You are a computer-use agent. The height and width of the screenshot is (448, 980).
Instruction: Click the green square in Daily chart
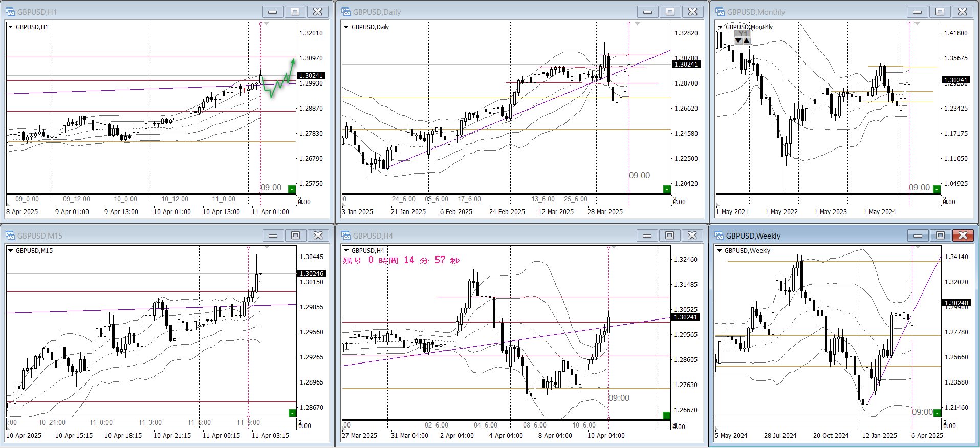(667, 189)
